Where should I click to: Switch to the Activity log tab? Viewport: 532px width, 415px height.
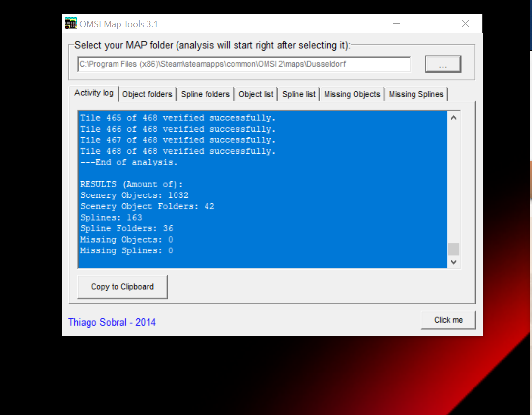click(x=93, y=93)
